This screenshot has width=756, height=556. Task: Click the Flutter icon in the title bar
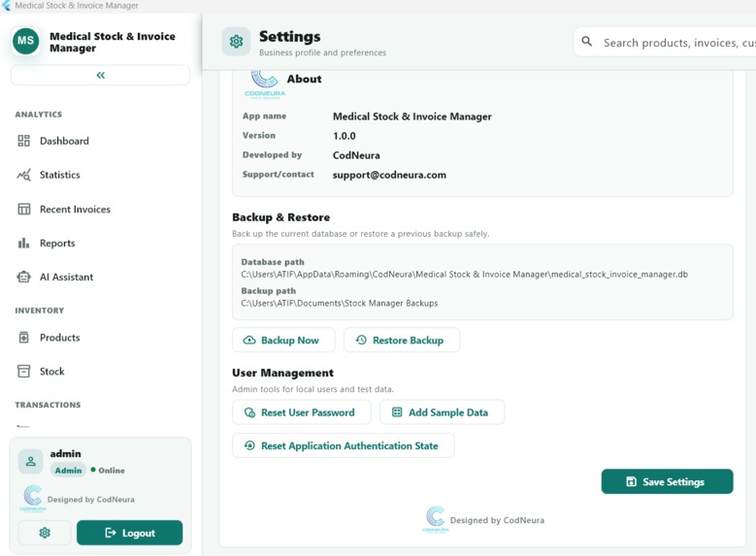(6, 5)
